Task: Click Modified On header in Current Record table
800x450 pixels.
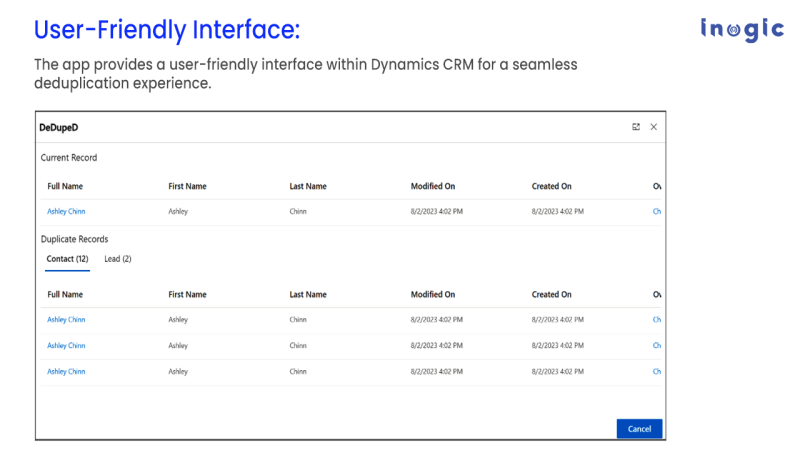Action: click(433, 186)
